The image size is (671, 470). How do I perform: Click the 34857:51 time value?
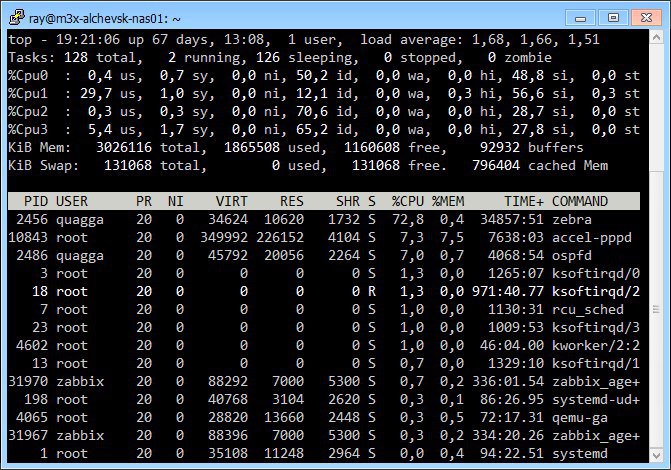click(512, 219)
